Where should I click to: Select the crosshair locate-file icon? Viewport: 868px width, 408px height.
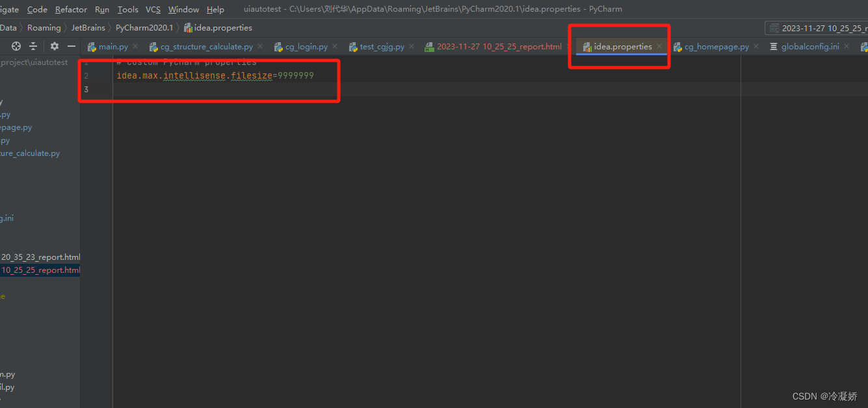(16, 46)
